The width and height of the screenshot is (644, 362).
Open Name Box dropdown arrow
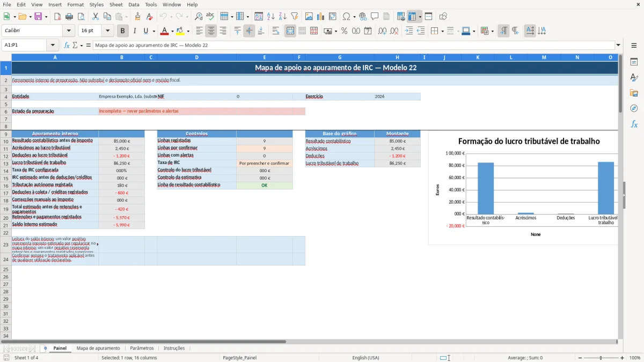pyautogui.click(x=53, y=45)
